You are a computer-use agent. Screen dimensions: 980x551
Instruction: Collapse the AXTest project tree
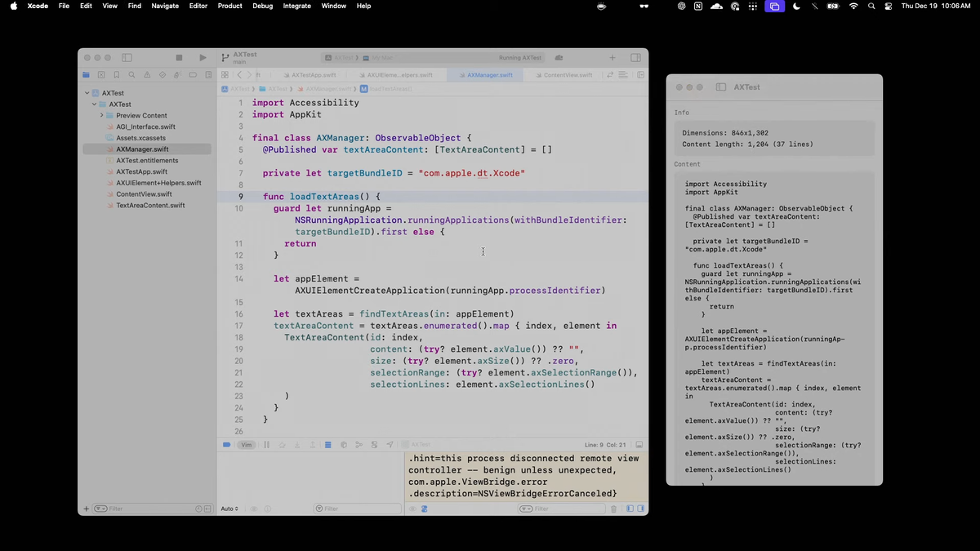[x=87, y=92]
